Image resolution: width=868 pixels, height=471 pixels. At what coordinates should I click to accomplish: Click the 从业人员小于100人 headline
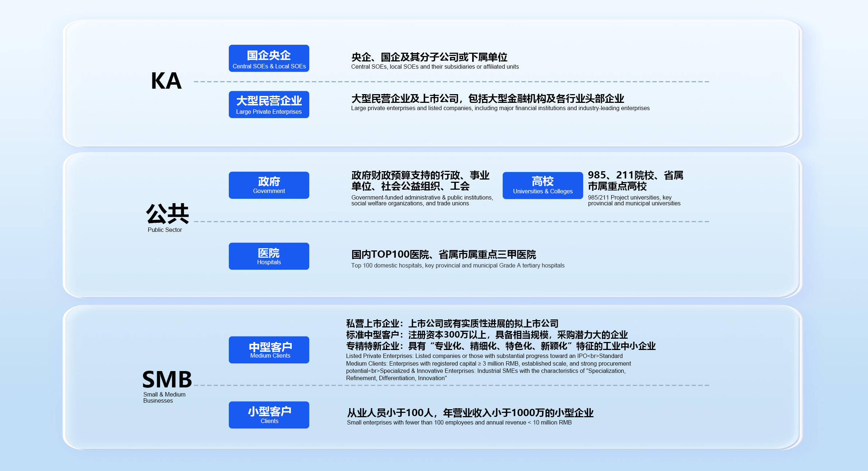pos(470,412)
